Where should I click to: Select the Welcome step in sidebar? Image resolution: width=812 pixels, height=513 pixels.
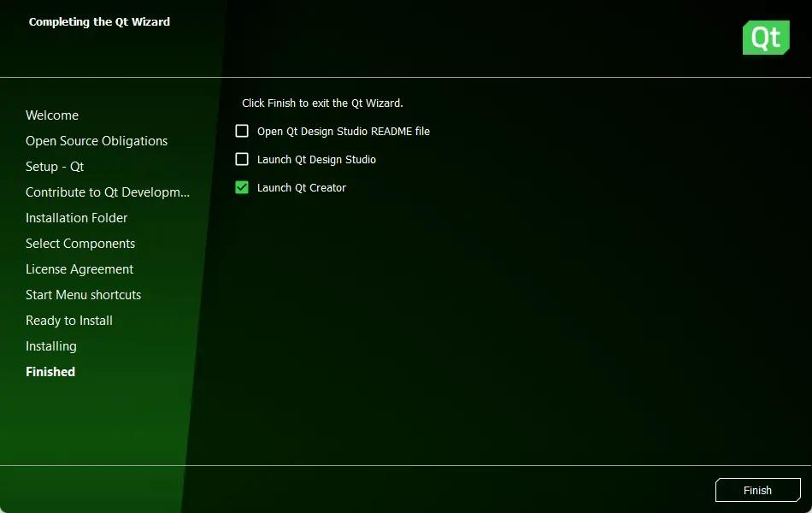[x=52, y=115]
